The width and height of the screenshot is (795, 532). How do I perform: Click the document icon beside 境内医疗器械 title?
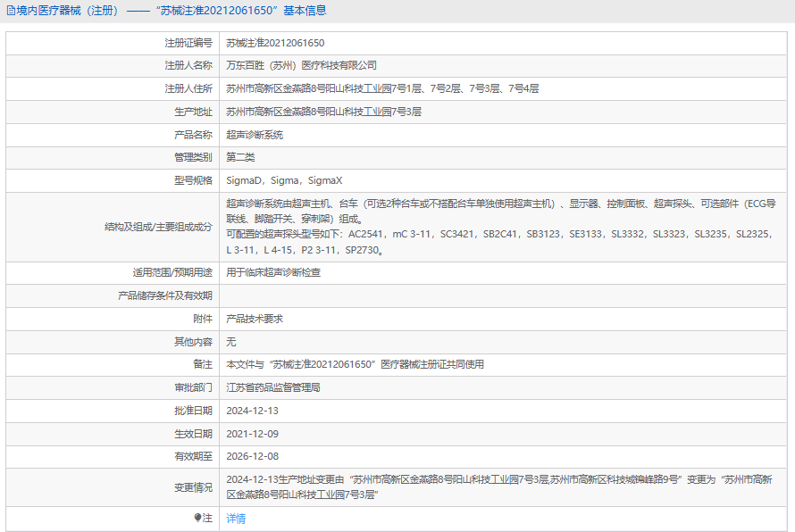click(11, 10)
